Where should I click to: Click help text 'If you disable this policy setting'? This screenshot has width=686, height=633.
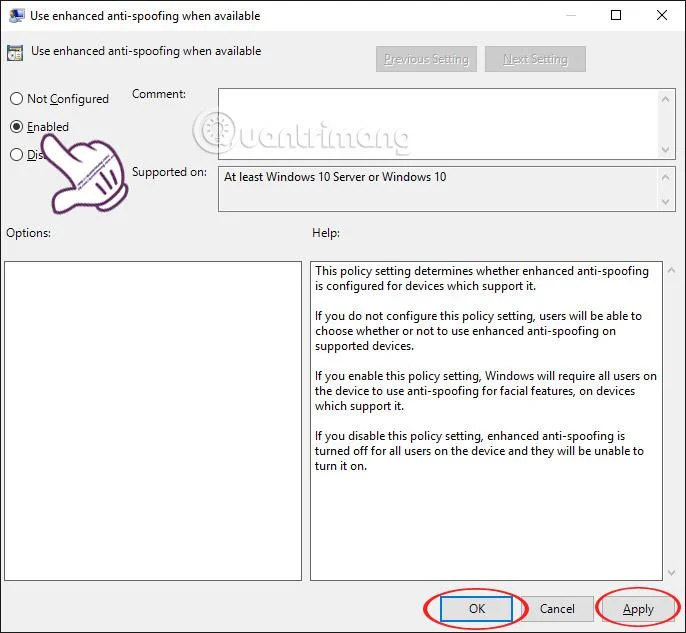coord(479,451)
